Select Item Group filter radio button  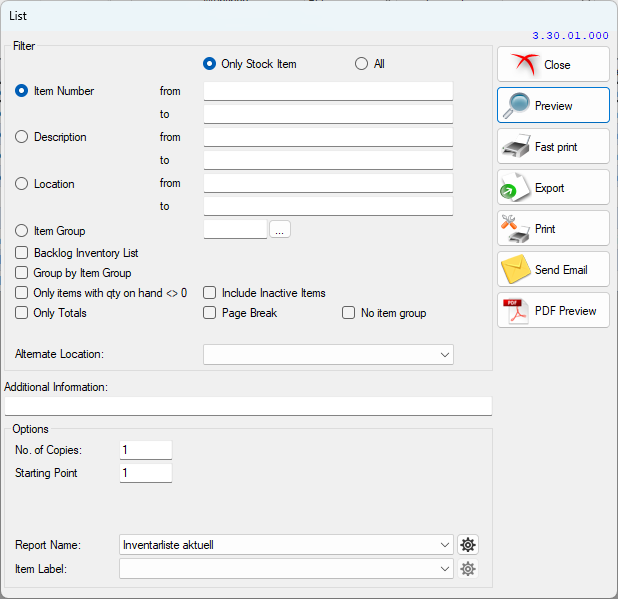point(21,231)
